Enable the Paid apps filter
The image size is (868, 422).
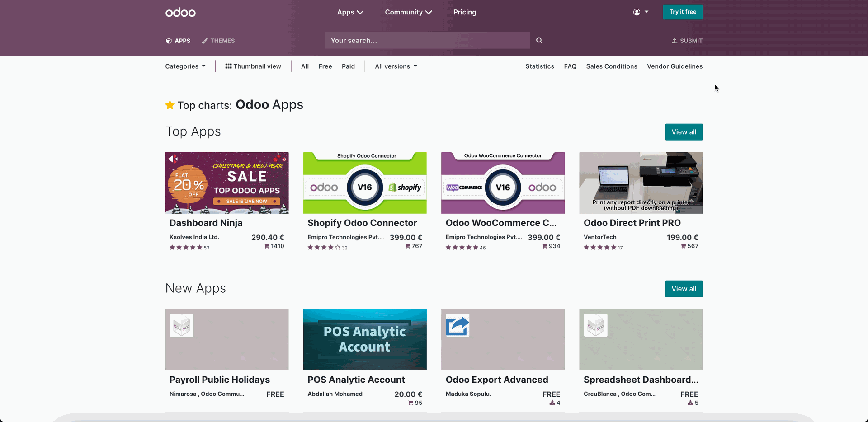(348, 66)
